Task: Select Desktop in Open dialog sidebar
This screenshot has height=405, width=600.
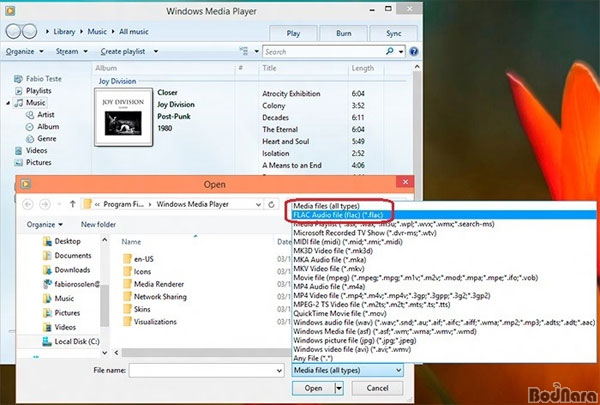Action: (67, 241)
